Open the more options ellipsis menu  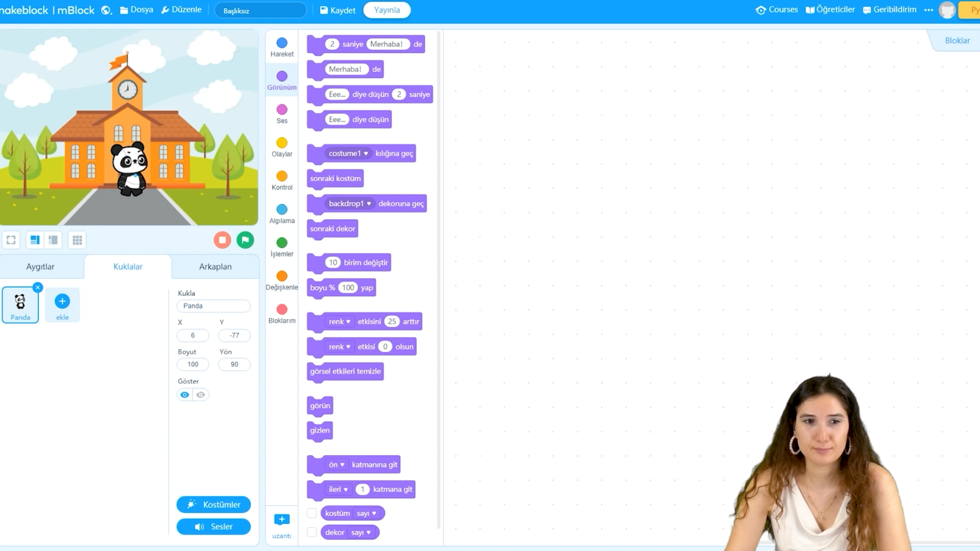929,10
